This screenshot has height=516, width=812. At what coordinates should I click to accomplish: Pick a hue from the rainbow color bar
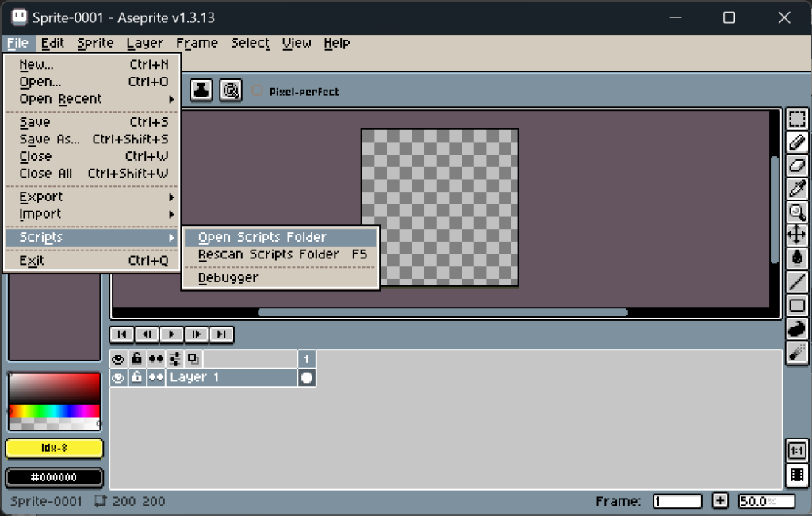[54, 411]
